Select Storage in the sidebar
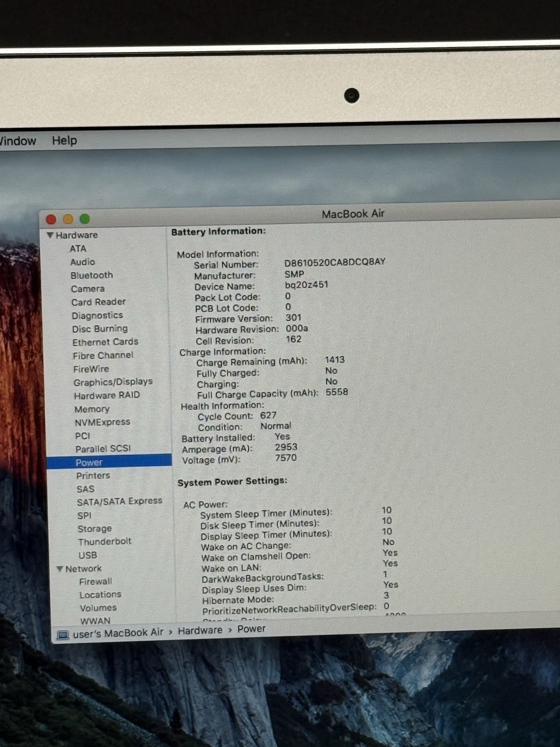The height and width of the screenshot is (747, 560). (95, 529)
